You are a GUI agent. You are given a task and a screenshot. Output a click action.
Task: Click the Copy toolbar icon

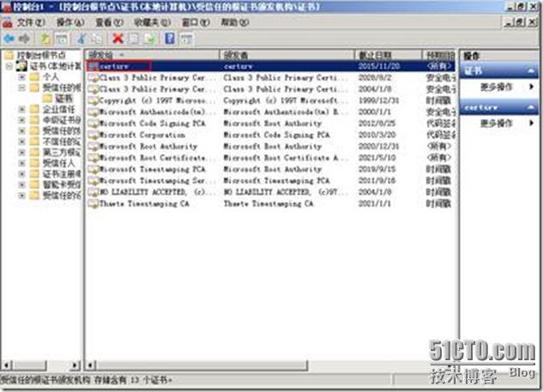tap(97, 39)
